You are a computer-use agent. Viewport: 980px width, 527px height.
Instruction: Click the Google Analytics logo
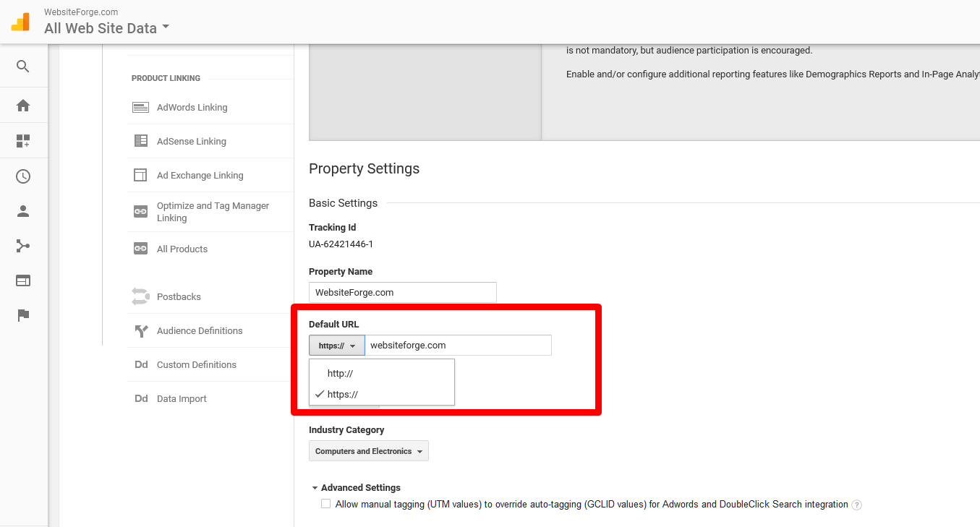(x=20, y=22)
